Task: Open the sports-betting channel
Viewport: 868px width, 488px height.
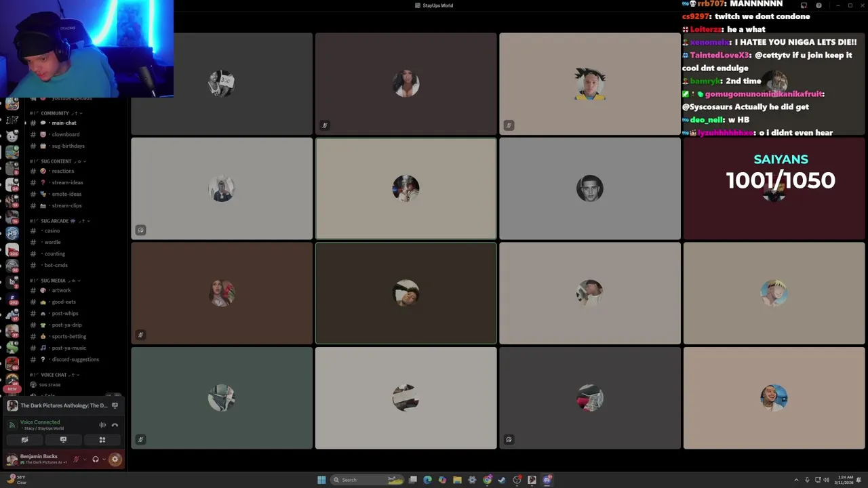Action: click(x=68, y=336)
